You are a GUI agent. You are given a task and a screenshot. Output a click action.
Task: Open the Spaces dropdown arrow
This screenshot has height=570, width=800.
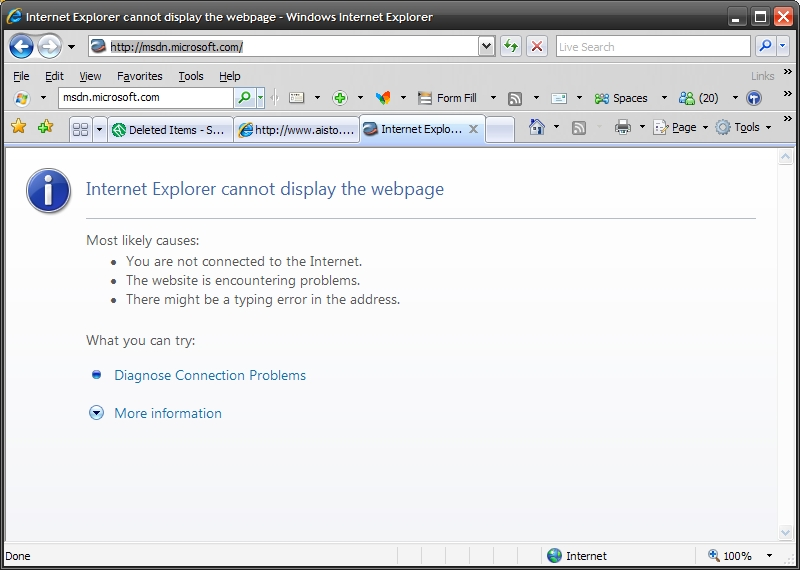664,98
